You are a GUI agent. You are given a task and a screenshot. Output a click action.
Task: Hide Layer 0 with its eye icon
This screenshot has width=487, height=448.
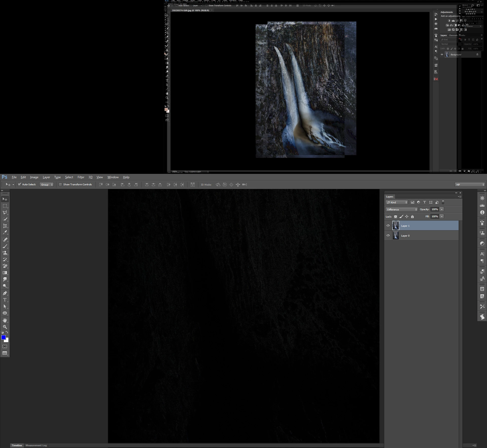pyautogui.click(x=388, y=235)
